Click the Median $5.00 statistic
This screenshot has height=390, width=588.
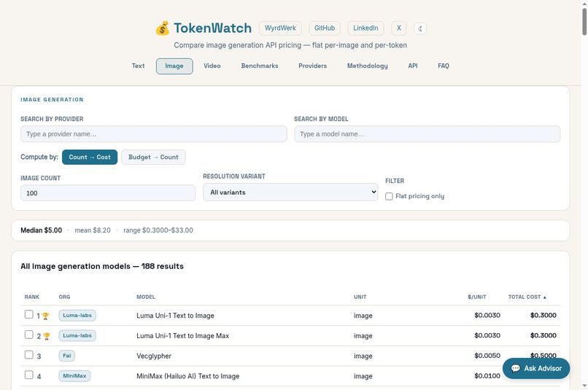(x=42, y=230)
